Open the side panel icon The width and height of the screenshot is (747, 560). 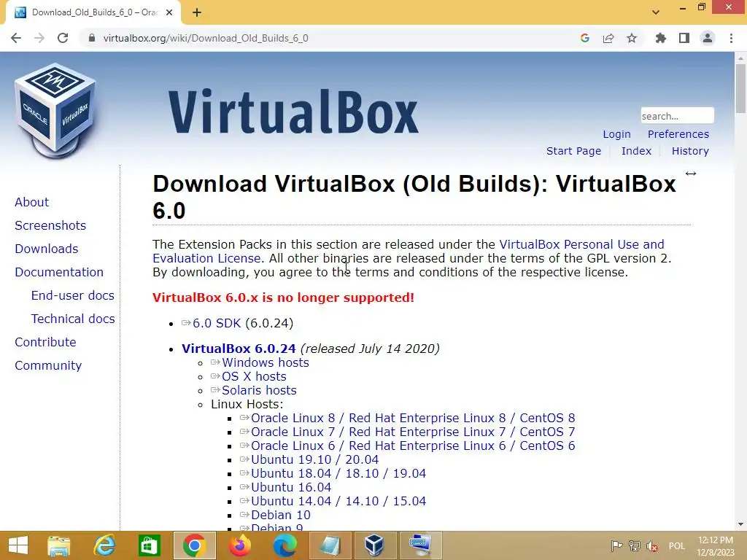point(684,38)
